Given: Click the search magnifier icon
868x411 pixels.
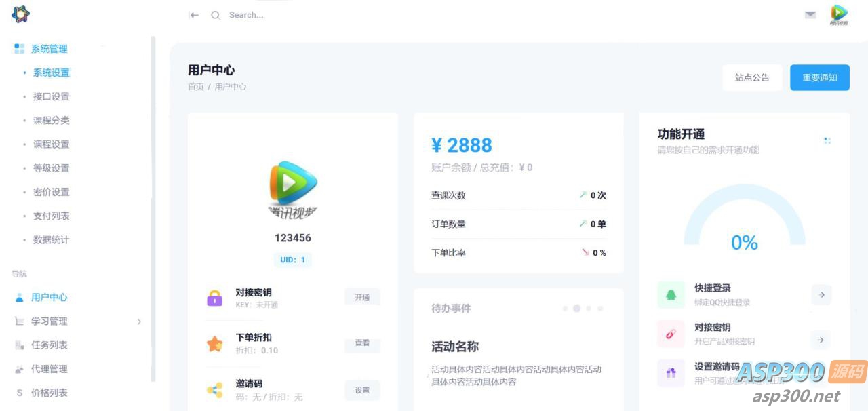Looking at the screenshot, I should point(216,15).
